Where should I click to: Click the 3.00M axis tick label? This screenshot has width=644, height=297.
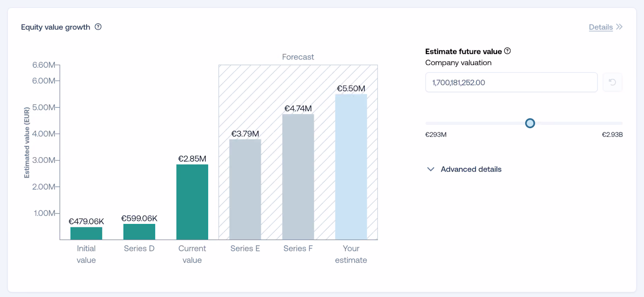tap(44, 160)
